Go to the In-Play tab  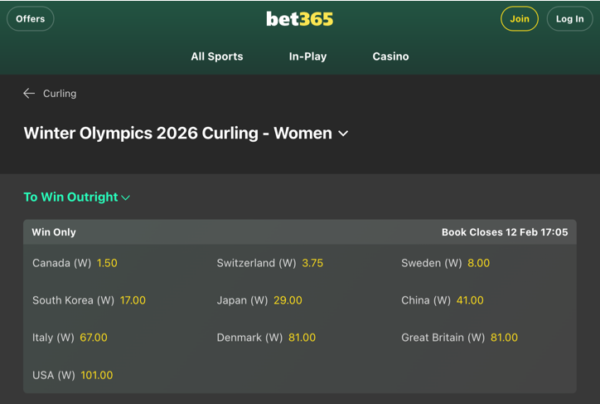pyautogui.click(x=308, y=57)
